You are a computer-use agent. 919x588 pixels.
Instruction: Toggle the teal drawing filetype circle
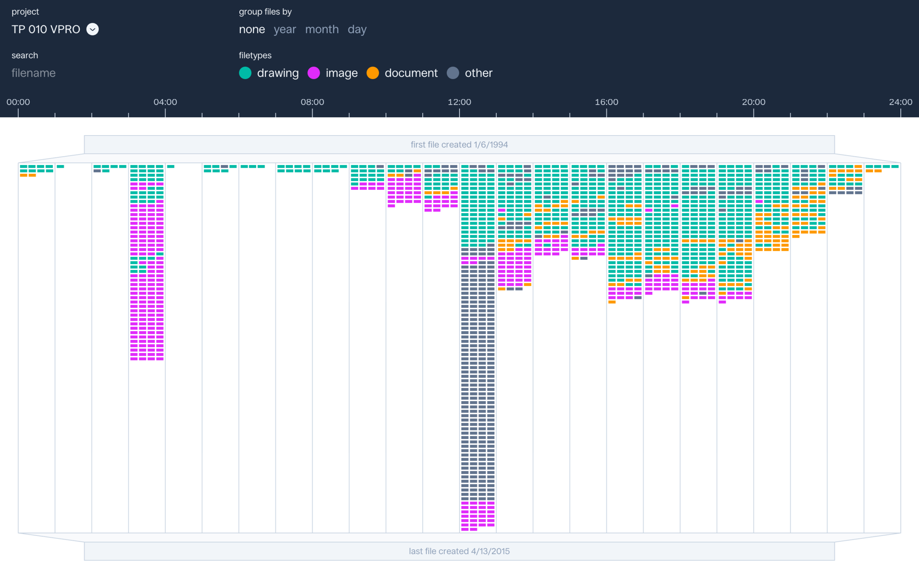pyautogui.click(x=245, y=73)
